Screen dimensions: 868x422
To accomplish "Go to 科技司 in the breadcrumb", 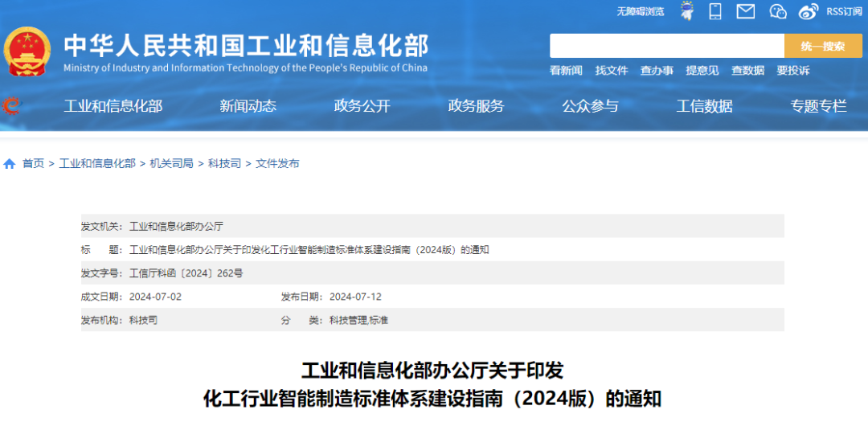I will (x=224, y=163).
